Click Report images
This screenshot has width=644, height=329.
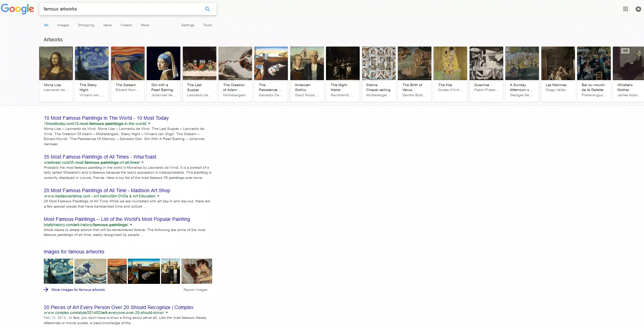click(x=195, y=290)
